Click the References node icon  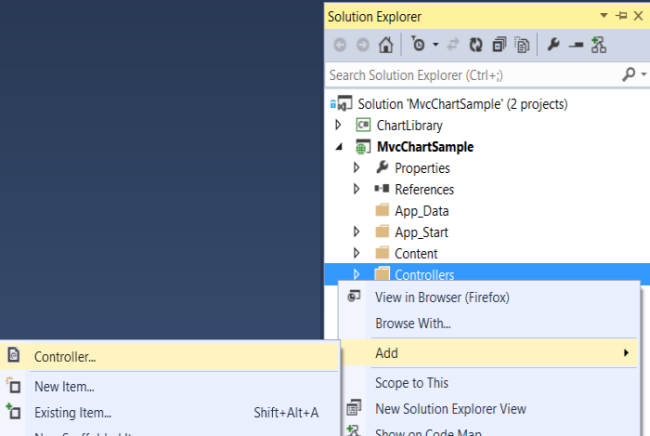[x=382, y=189]
